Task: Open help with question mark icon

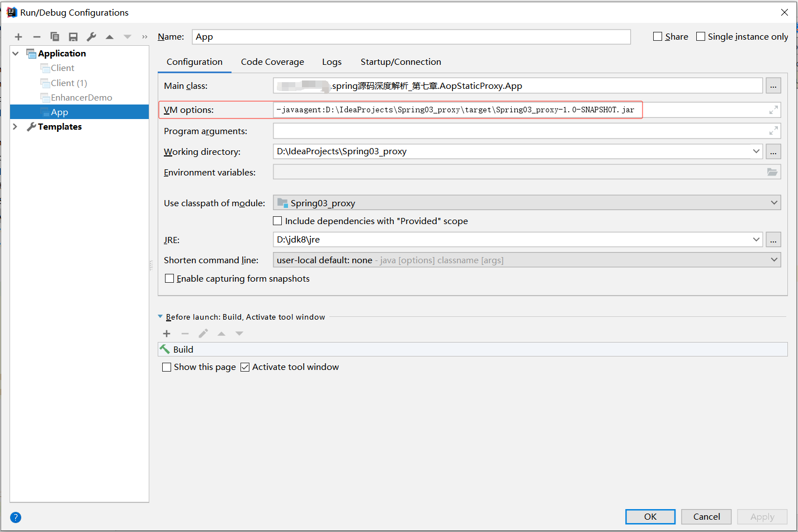Action: pos(16,517)
